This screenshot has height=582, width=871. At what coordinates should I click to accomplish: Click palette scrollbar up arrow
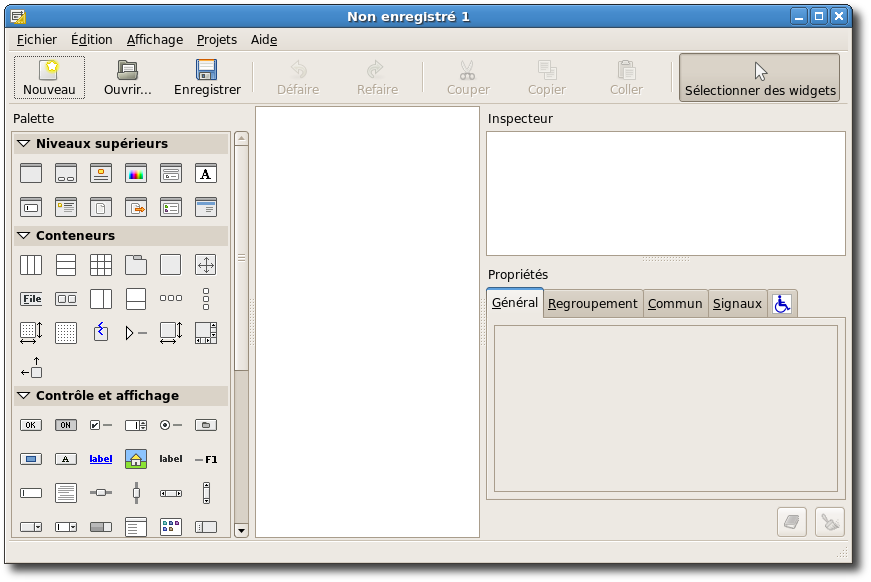click(x=241, y=138)
